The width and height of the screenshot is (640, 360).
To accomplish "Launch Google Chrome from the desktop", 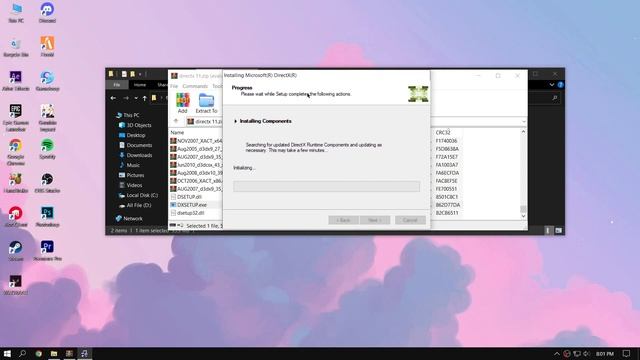I will pyautogui.click(x=16, y=151).
